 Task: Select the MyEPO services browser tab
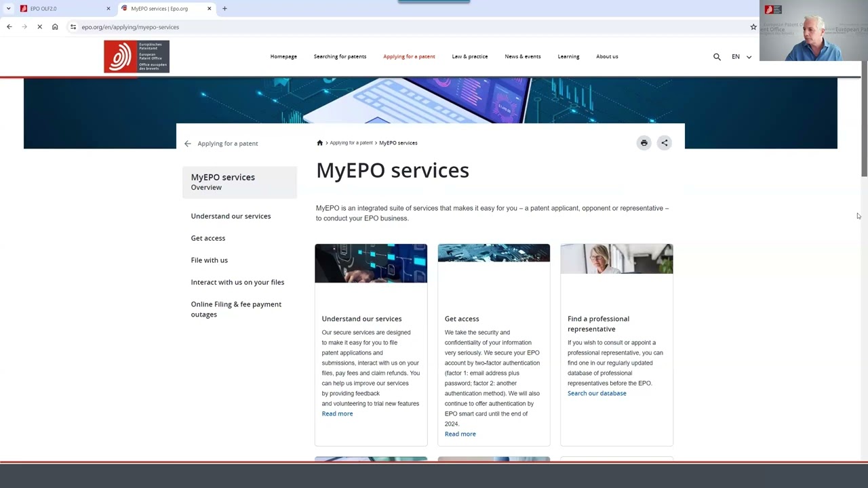coord(166,9)
